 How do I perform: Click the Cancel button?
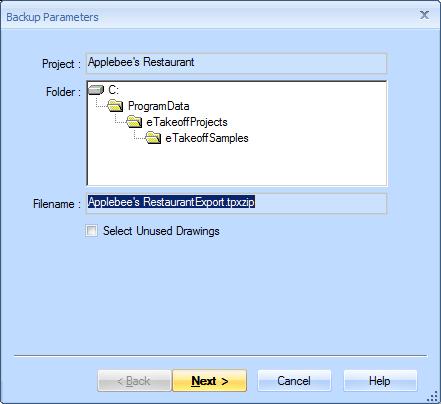(x=294, y=380)
